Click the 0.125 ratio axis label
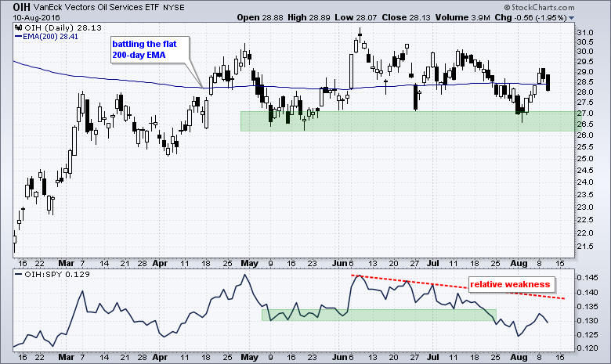611x364 pixels. point(587,334)
